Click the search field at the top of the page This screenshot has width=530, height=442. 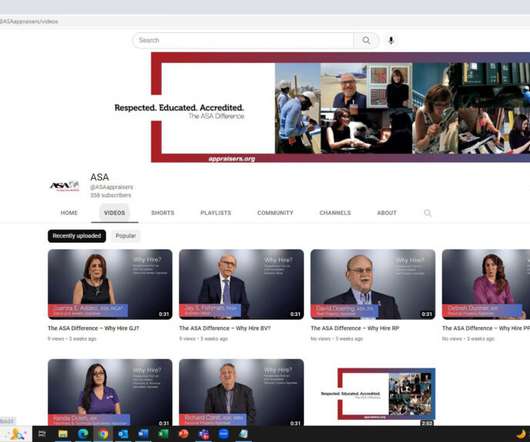tap(243, 41)
